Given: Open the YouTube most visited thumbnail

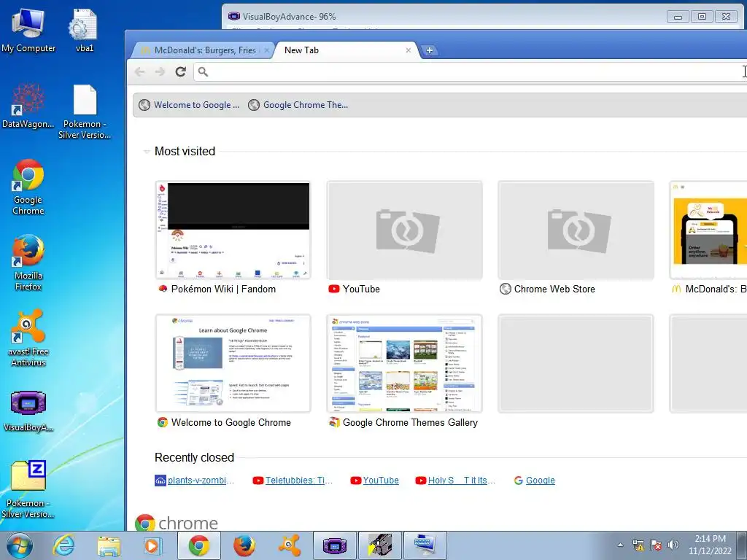Looking at the screenshot, I should (x=404, y=230).
